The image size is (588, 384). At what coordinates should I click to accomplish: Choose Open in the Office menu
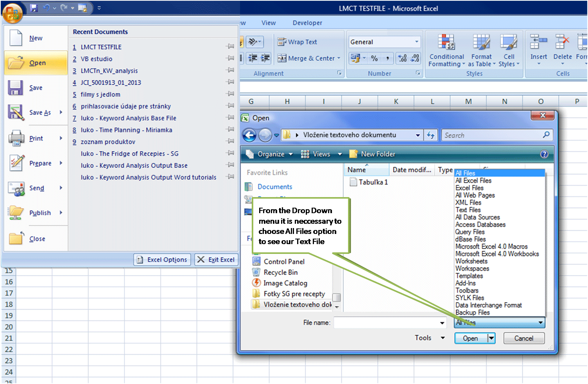[36, 63]
